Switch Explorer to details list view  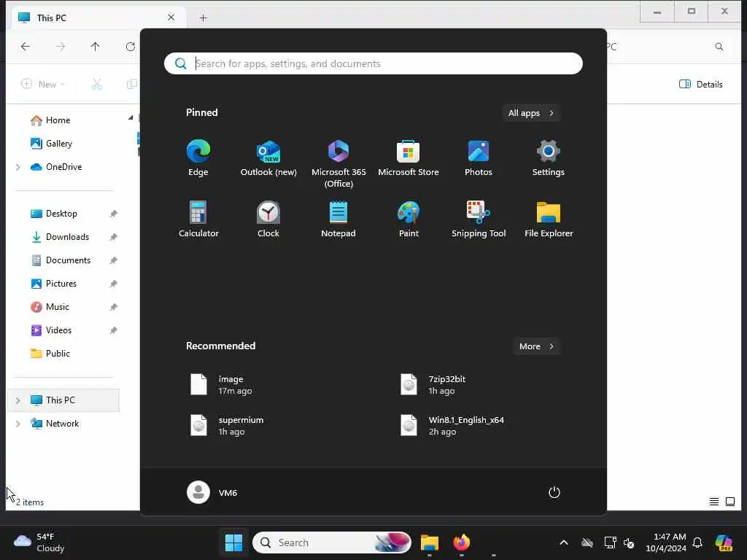click(714, 502)
